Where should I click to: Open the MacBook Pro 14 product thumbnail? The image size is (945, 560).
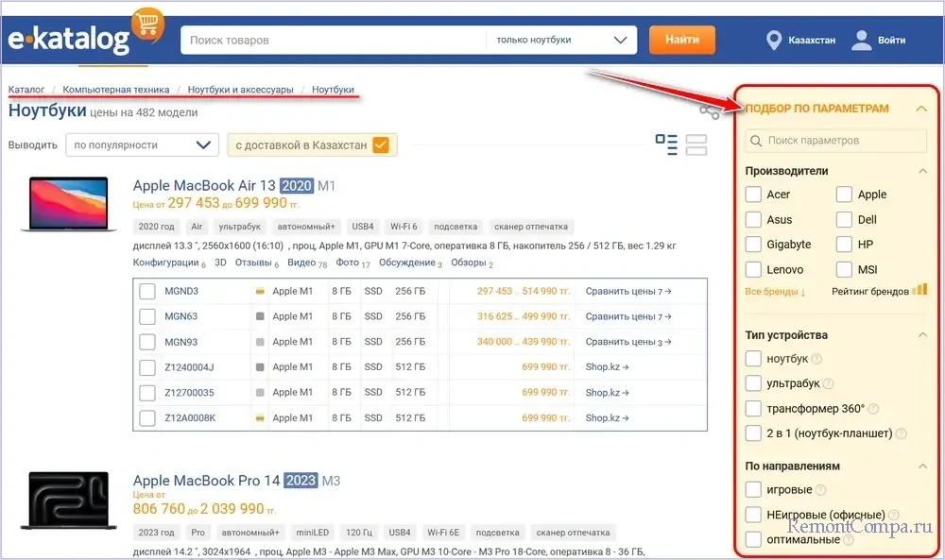(68, 501)
